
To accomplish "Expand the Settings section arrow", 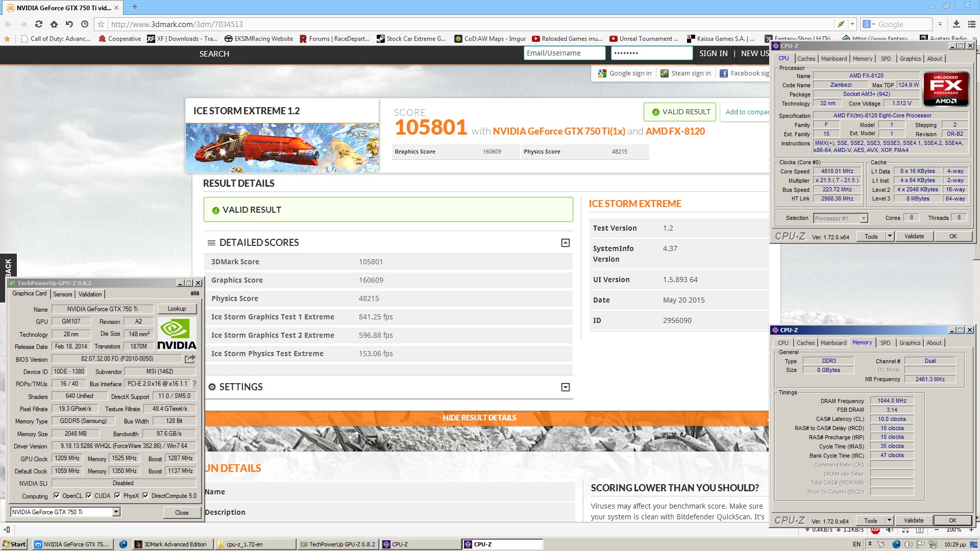I will coord(566,387).
